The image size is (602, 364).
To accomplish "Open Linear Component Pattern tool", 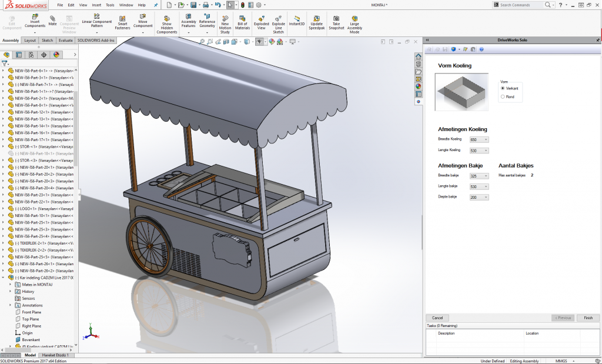I will (97, 21).
